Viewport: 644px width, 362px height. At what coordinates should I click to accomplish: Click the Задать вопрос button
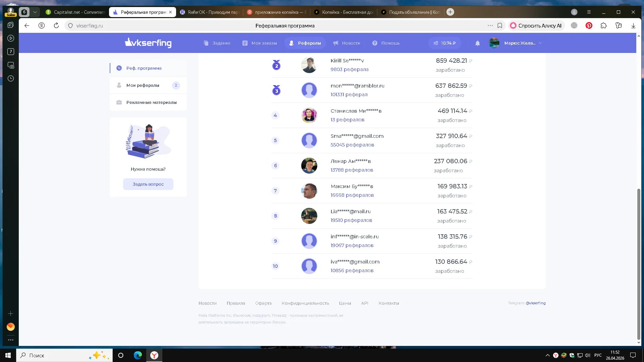pos(148,184)
